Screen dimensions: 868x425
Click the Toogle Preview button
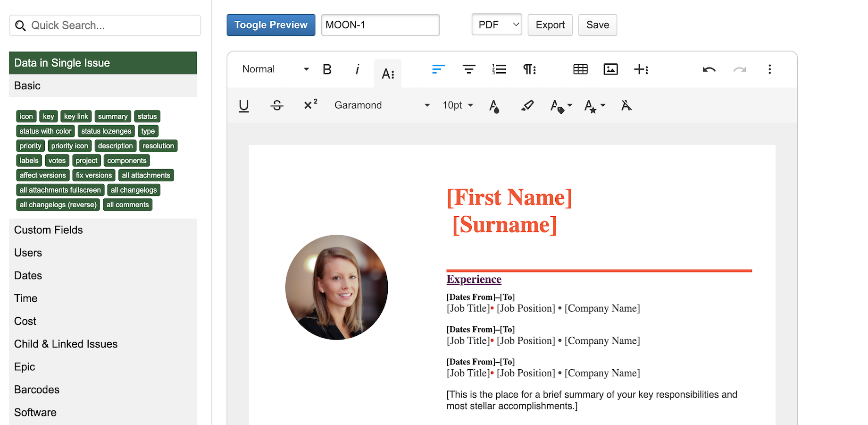[x=271, y=25]
